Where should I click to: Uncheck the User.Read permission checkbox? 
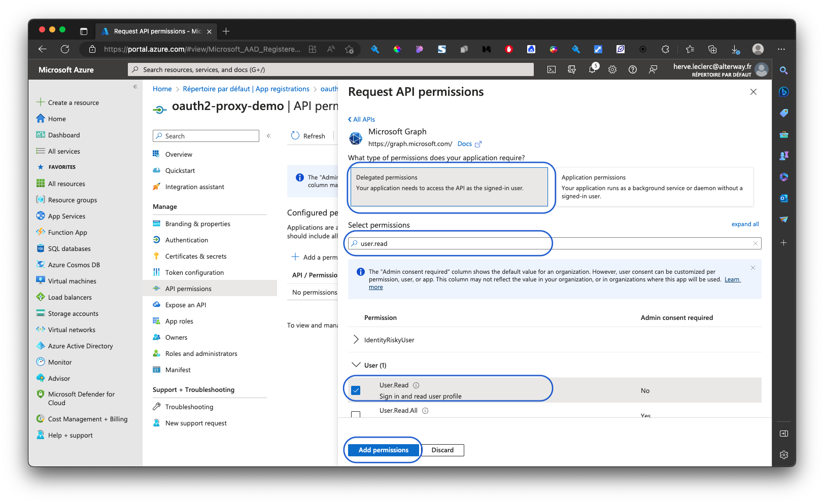356,390
